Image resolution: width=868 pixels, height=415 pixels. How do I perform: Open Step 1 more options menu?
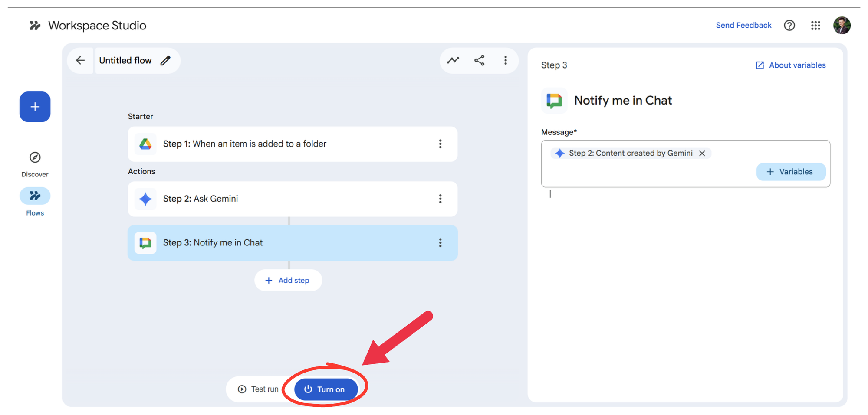pos(440,144)
